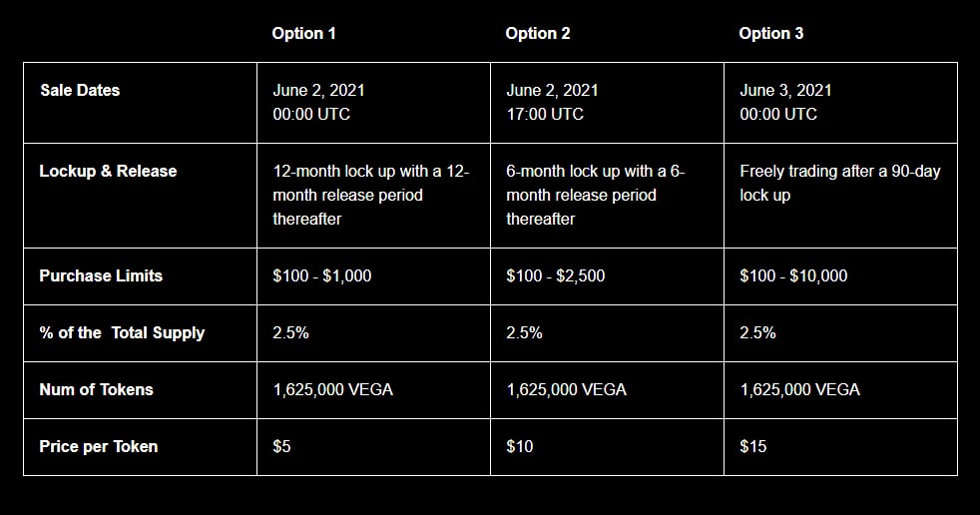The width and height of the screenshot is (980, 515).
Task: Click the Option 3 column header
Action: point(771,34)
